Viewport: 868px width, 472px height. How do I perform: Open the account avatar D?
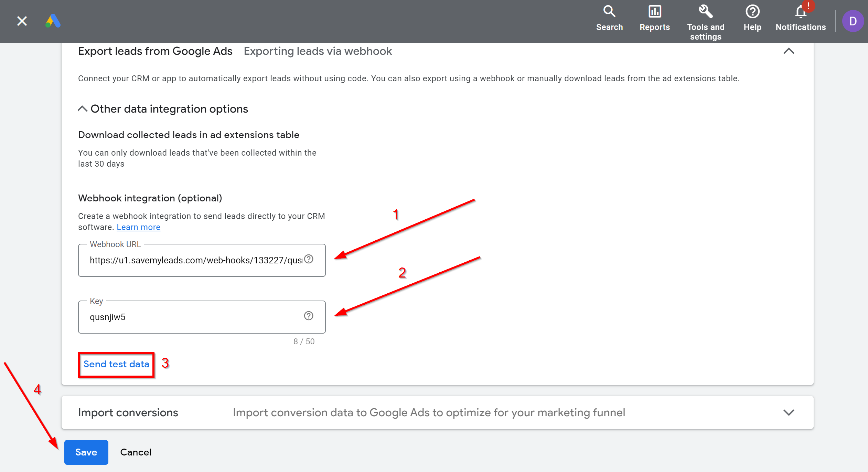click(853, 21)
